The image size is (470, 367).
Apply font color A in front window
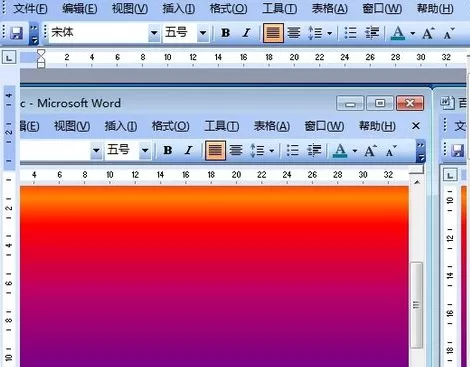tap(340, 150)
